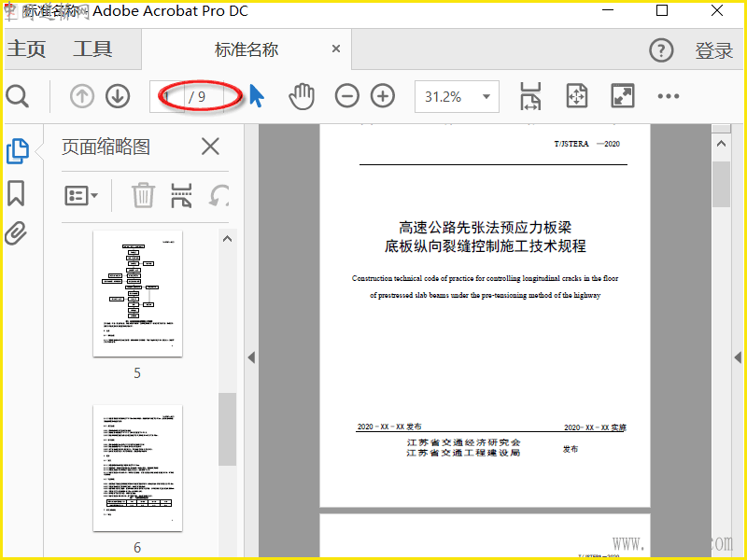Screen dimensions: 747x560
Task: Click the 登录 sign-in link
Action: tap(713, 50)
